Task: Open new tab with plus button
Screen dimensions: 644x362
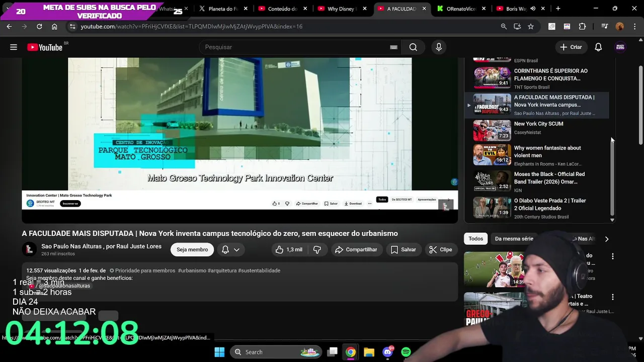Action: (558, 9)
